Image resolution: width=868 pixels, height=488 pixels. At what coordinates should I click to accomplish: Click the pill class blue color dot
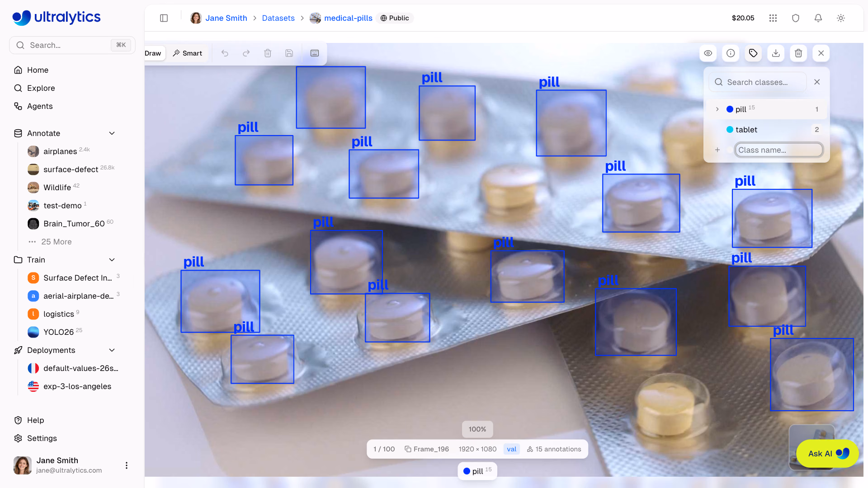[x=730, y=109]
